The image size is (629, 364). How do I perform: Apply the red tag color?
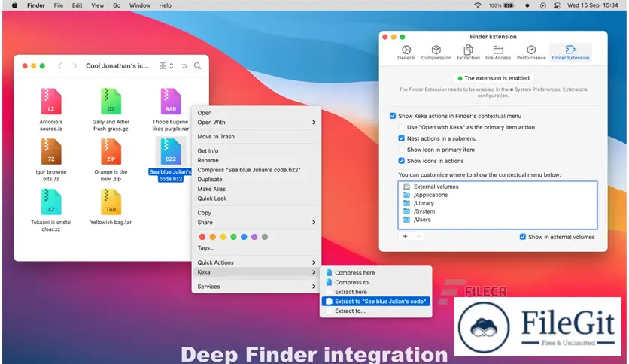click(202, 237)
